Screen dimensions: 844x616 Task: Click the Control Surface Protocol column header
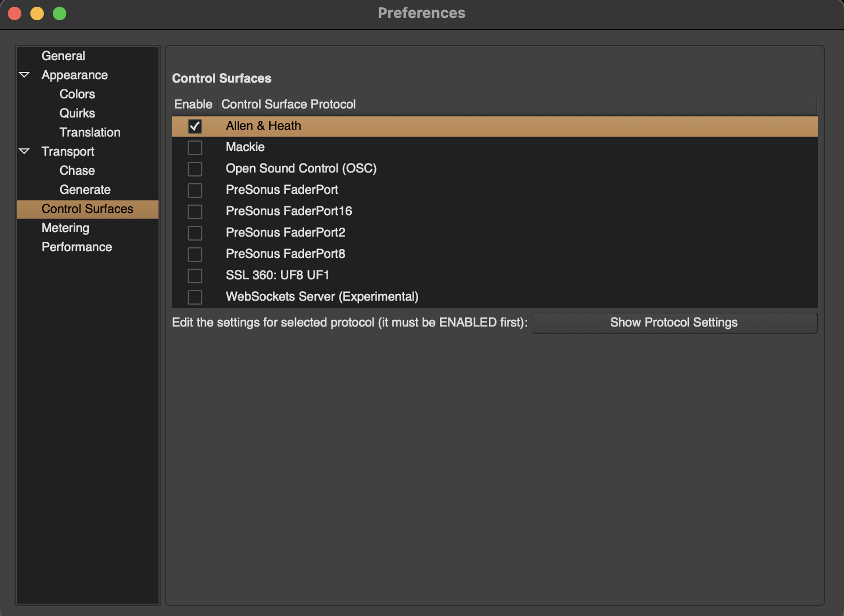[x=288, y=105]
